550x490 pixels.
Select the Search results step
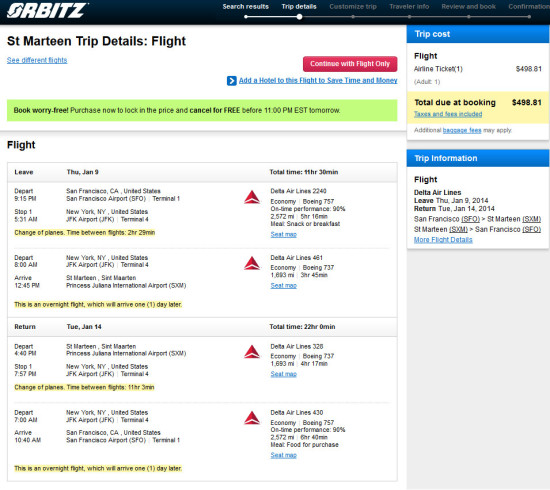[246, 7]
